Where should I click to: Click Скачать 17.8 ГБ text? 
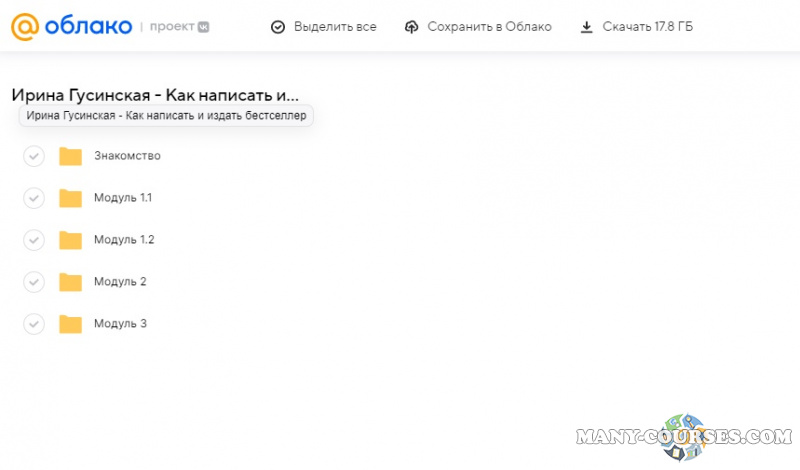pyautogui.click(x=647, y=27)
